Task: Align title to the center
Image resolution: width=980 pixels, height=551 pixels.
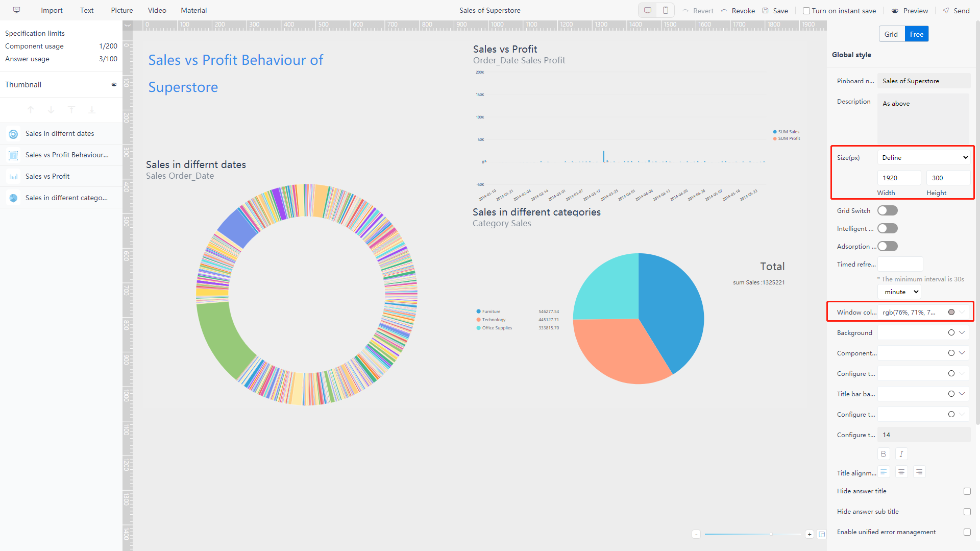Action: point(901,472)
